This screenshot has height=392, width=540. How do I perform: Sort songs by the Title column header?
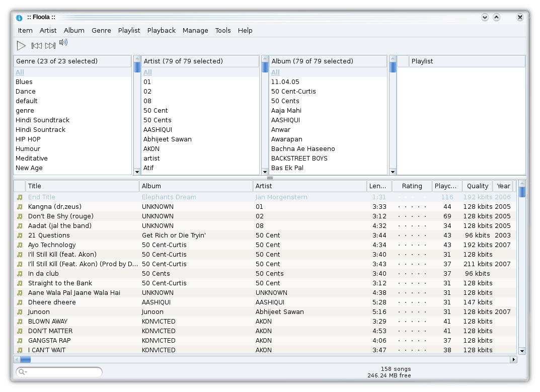pyautogui.click(x=83, y=186)
